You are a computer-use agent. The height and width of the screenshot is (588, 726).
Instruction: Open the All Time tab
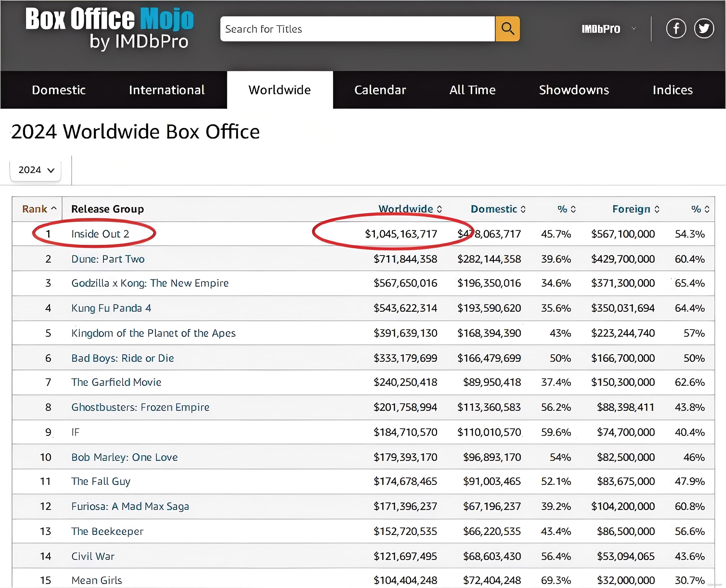pos(472,90)
